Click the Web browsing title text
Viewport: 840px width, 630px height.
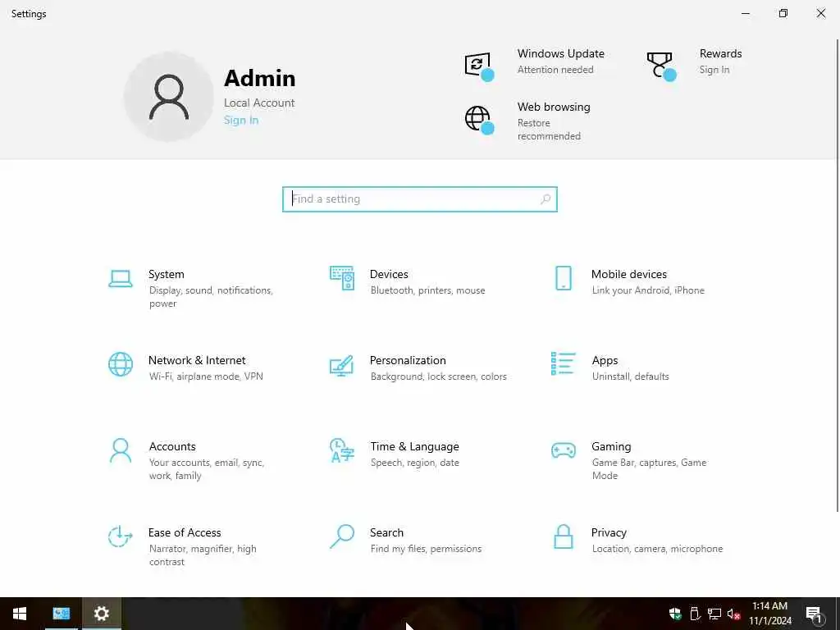pos(554,107)
